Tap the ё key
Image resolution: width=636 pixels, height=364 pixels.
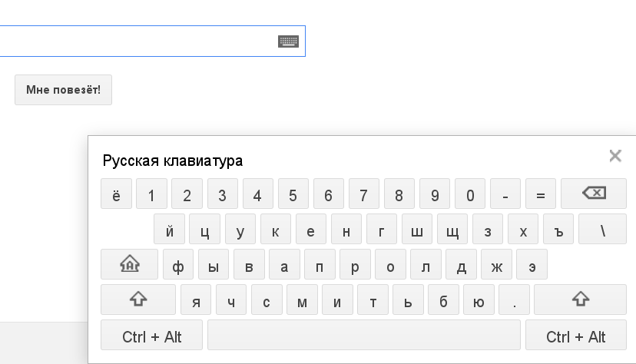[x=117, y=194]
